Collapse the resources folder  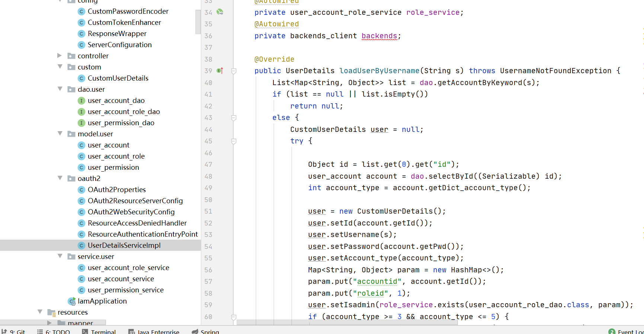point(40,312)
